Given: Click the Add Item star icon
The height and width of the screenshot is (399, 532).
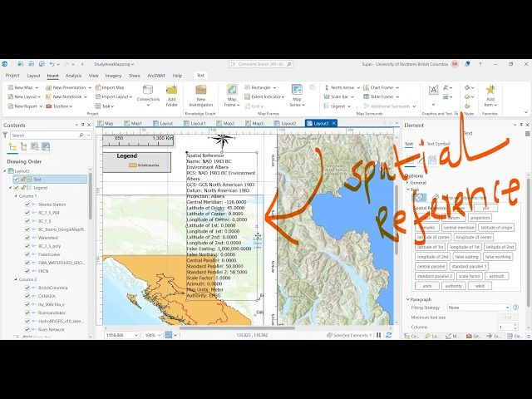Looking at the screenshot, I should (x=490, y=90).
